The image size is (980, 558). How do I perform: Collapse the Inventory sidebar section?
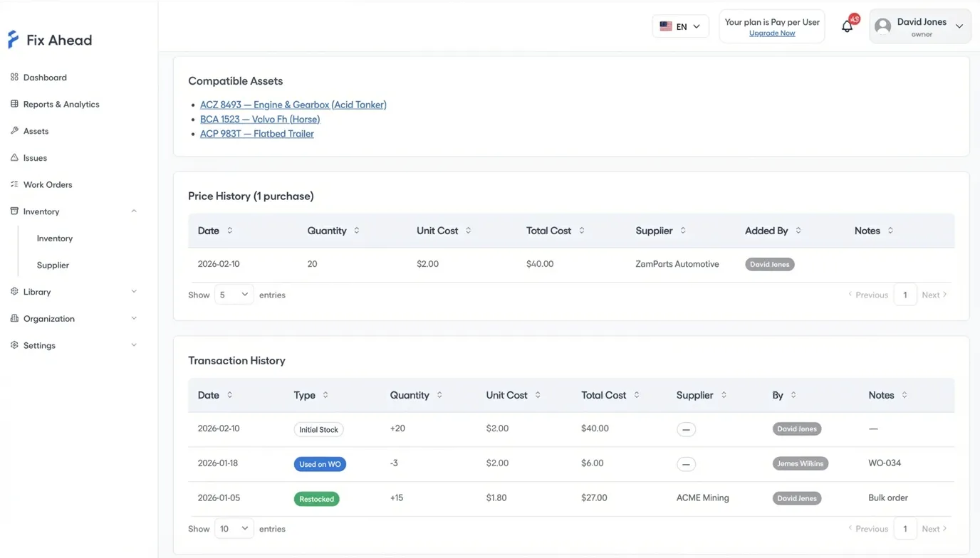tap(133, 211)
